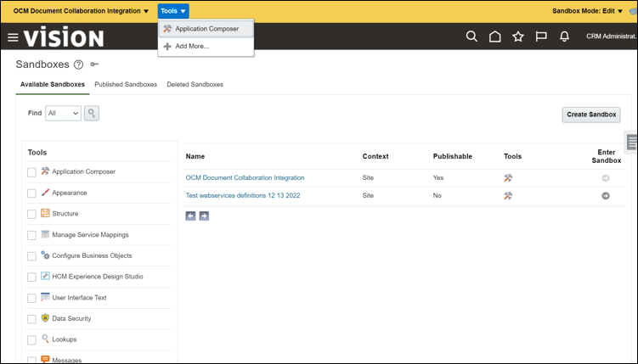This screenshot has width=638, height=364.
Task: Click the 'No' publishable value
Action: pyautogui.click(x=437, y=196)
